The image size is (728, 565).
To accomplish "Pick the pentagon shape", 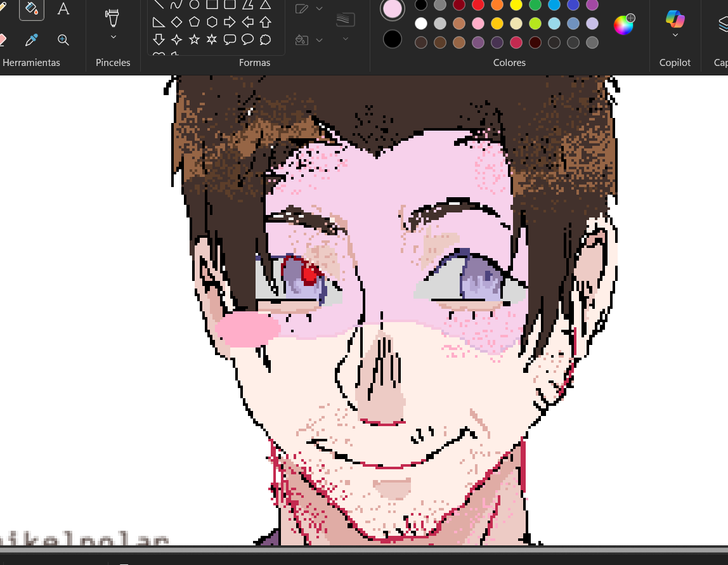I will point(194,22).
